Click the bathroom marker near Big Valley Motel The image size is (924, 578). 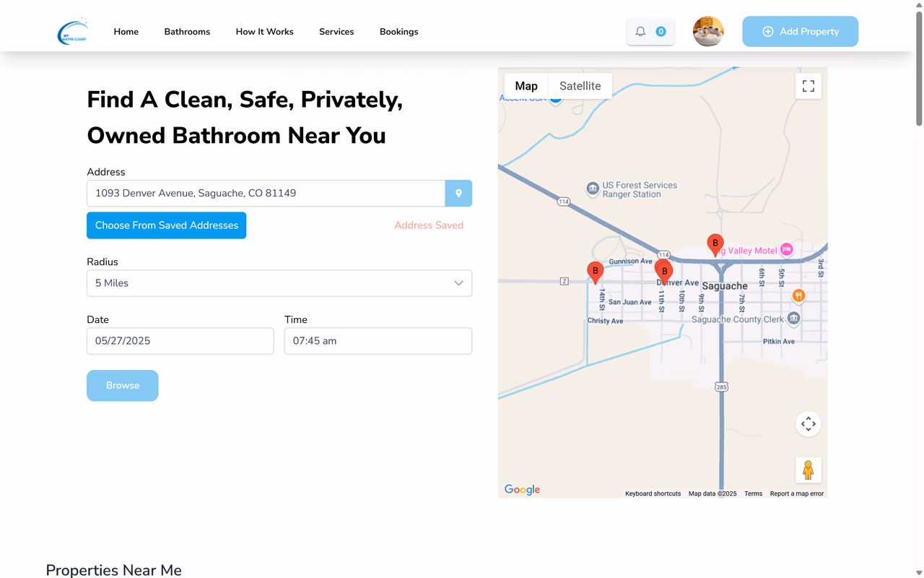(x=715, y=244)
